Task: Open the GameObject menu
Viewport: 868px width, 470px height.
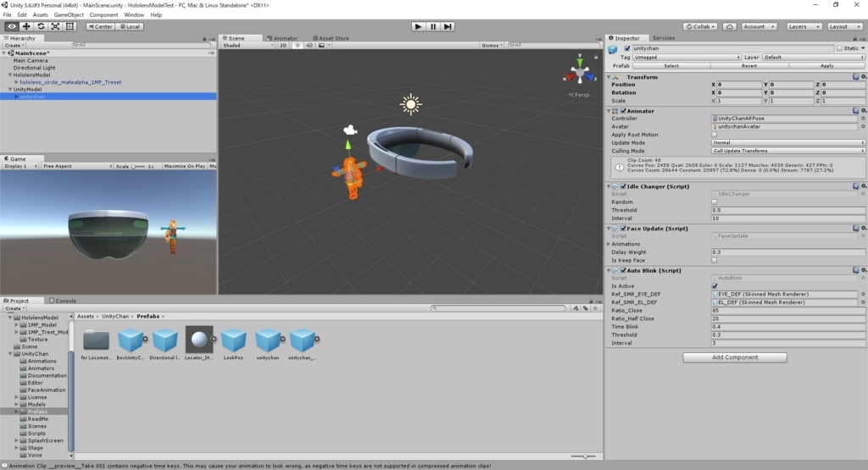Action: coord(69,15)
